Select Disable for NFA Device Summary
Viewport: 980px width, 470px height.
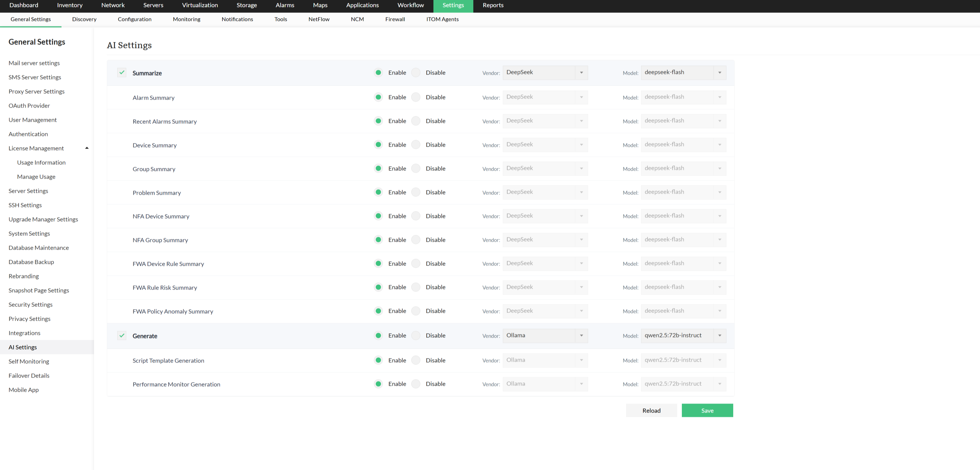pos(416,216)
